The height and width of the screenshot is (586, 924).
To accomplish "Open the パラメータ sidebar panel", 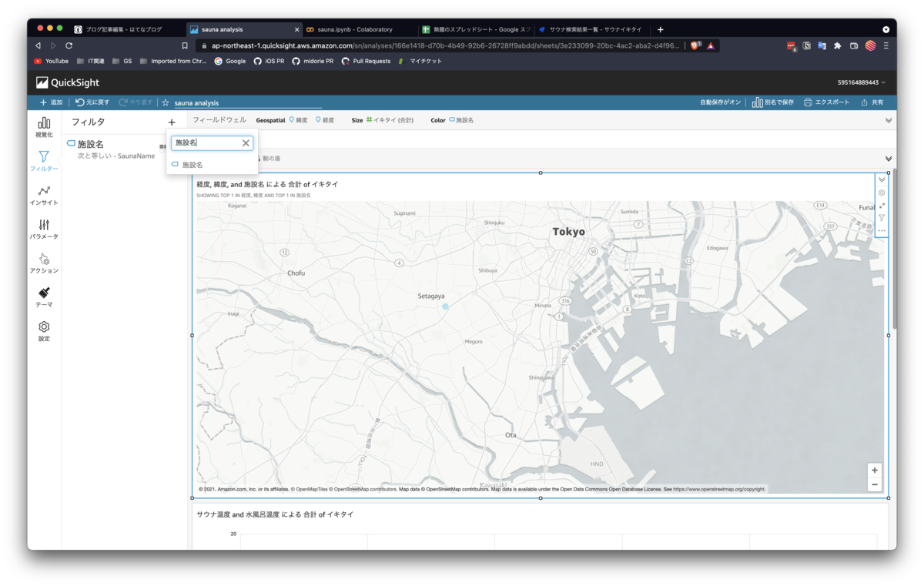I will click(44, 229).
